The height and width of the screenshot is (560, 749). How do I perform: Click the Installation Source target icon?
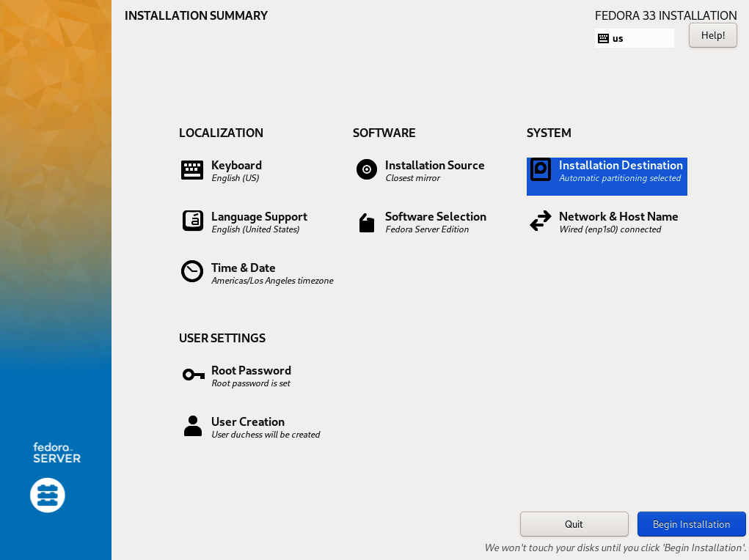coord(366,169)
